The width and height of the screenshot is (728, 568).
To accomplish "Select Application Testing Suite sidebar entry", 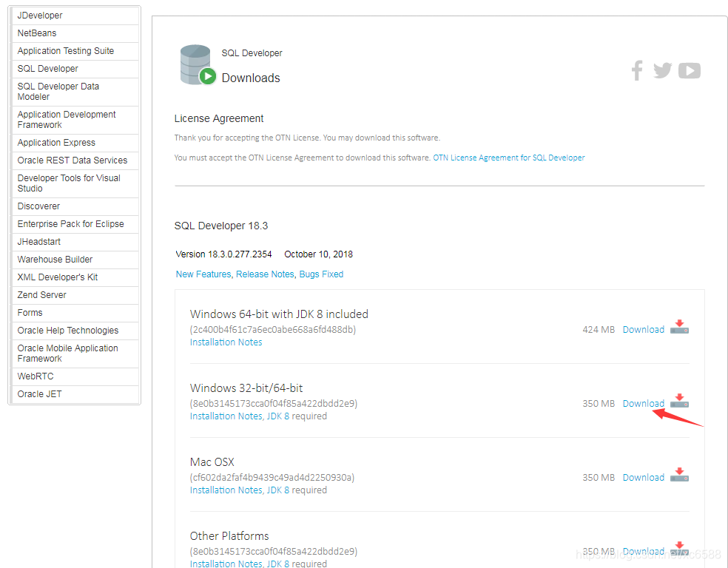I will point(75,50).
